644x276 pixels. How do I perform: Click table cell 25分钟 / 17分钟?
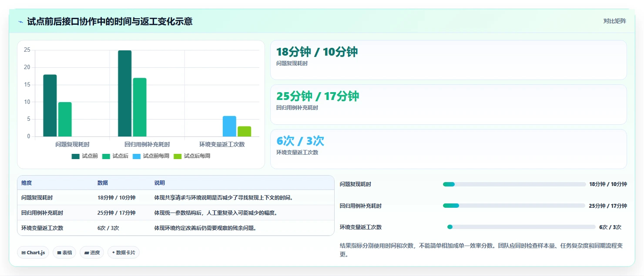click(116, 213)
